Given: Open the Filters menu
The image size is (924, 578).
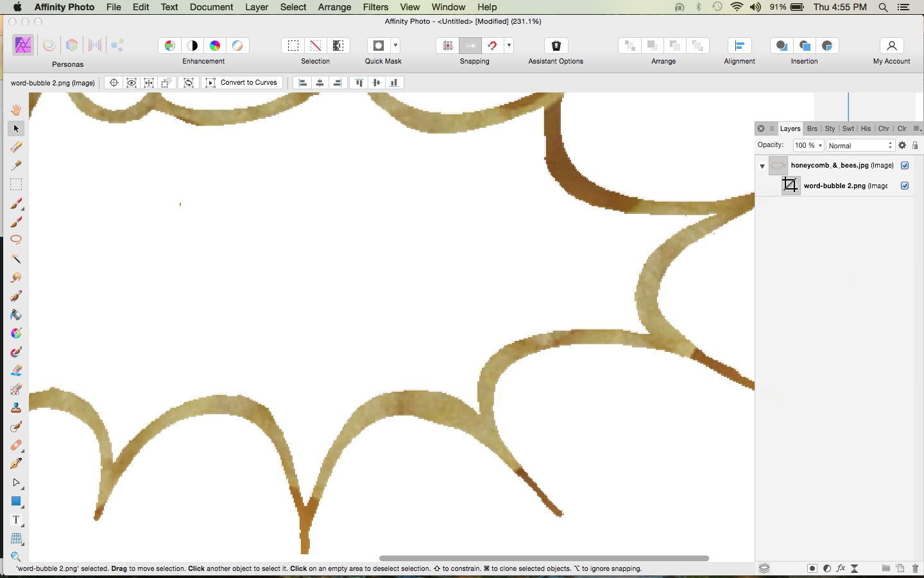Looking at the screenshot, I should [375, 7].
